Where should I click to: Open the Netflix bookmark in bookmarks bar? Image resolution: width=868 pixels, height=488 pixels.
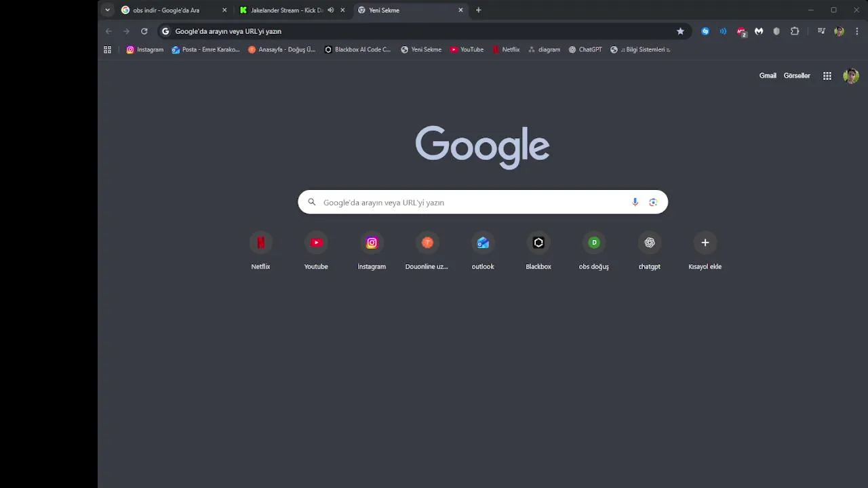tap(506, 49)
